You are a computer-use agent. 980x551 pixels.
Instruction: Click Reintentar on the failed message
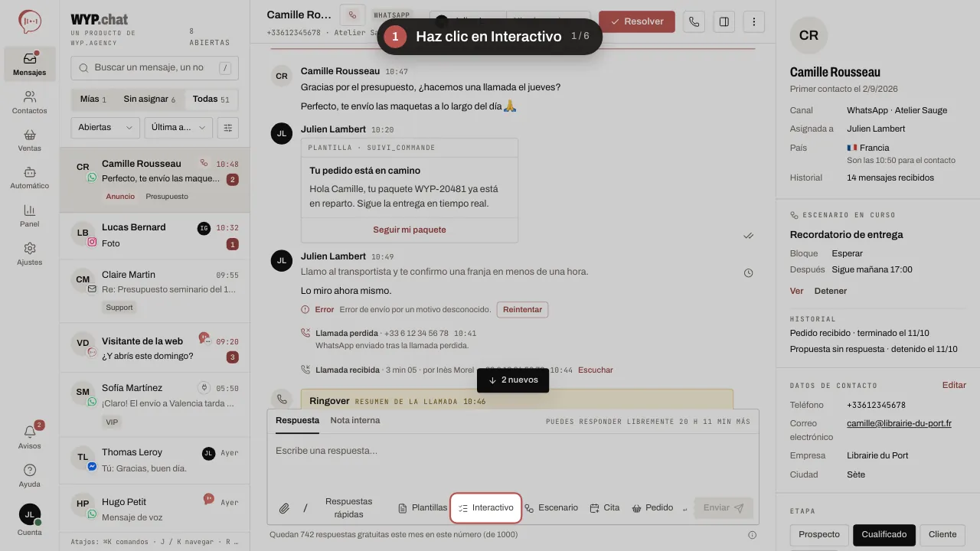(x=522, y=310)
